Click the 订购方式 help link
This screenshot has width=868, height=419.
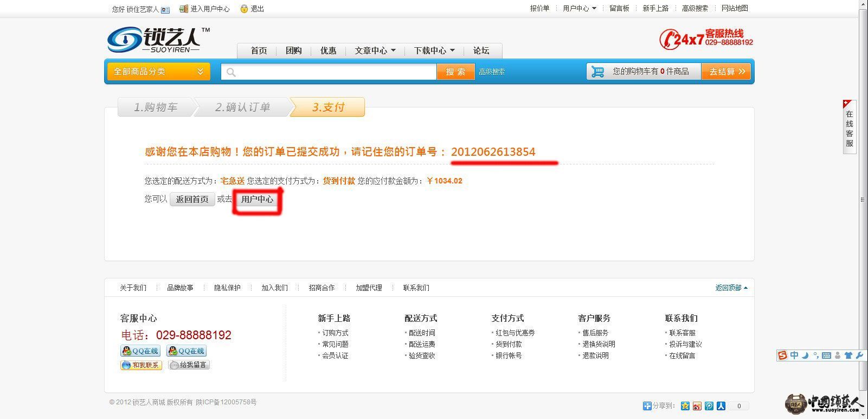coord(335,333)
